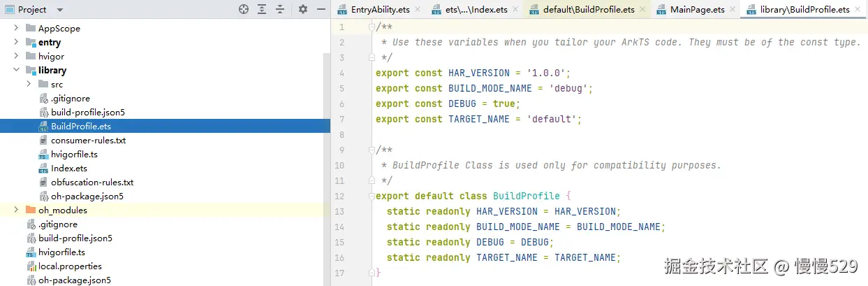Fold the first comment block at line 1
The height and width of the screenshot is (286, 868).
(372, 27)
